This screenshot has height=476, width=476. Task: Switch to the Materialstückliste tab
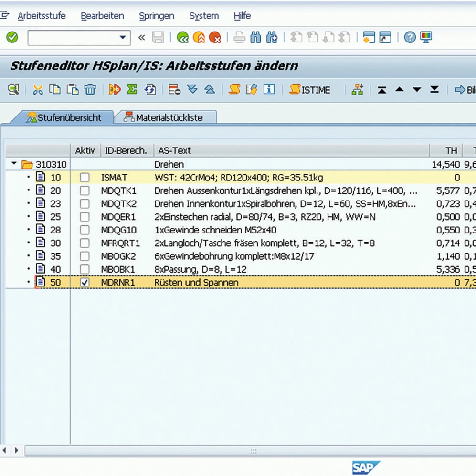click(x=166, y=117)
